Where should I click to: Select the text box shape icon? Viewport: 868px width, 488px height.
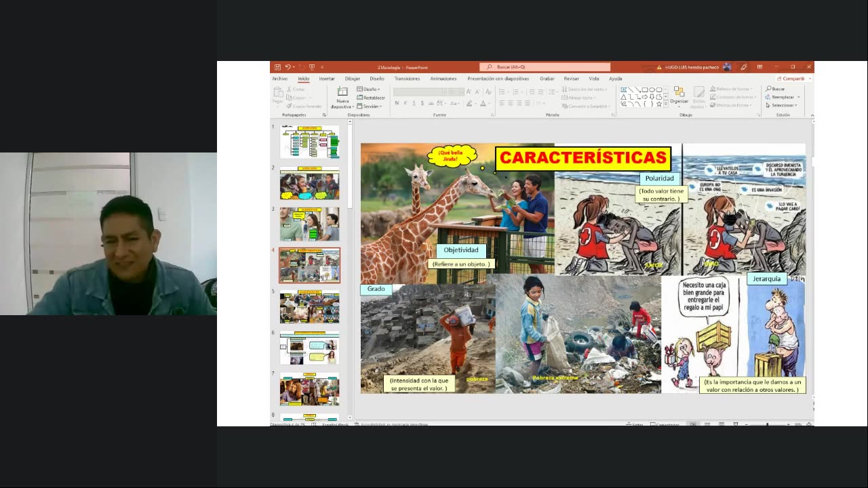click(x=623, y=89)
